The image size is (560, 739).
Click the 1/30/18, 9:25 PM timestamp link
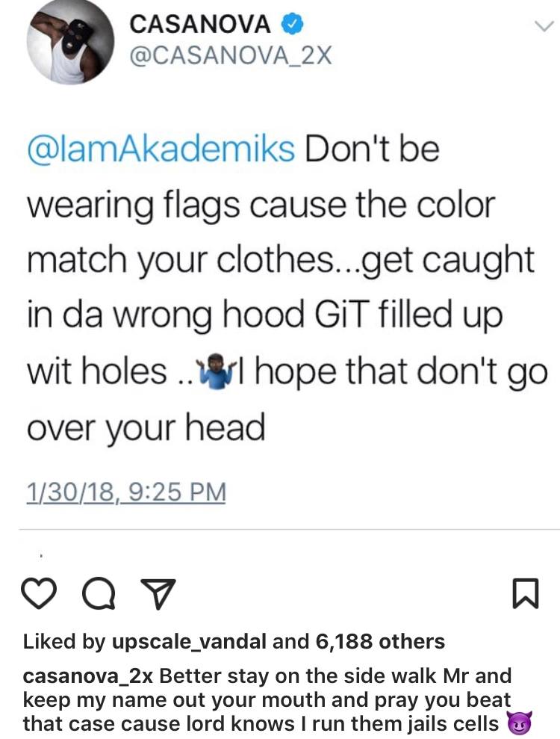pyautogui.click(x=126, y=492)
